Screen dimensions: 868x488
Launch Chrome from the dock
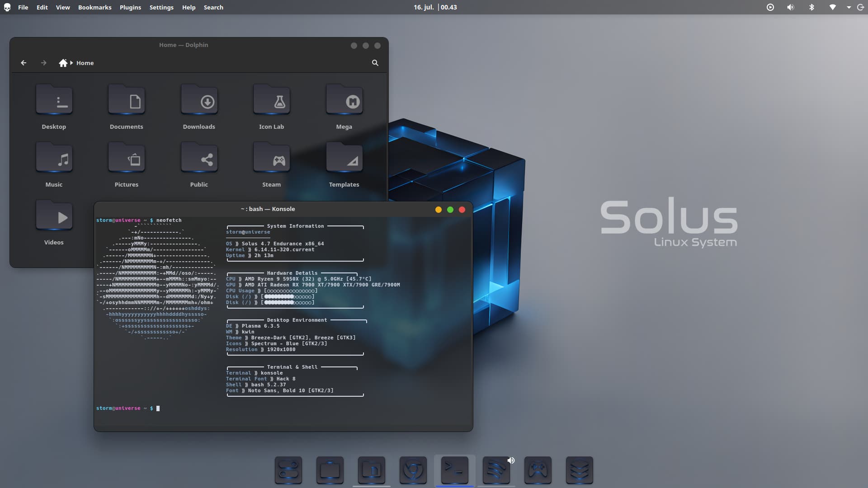coord(413,470)
